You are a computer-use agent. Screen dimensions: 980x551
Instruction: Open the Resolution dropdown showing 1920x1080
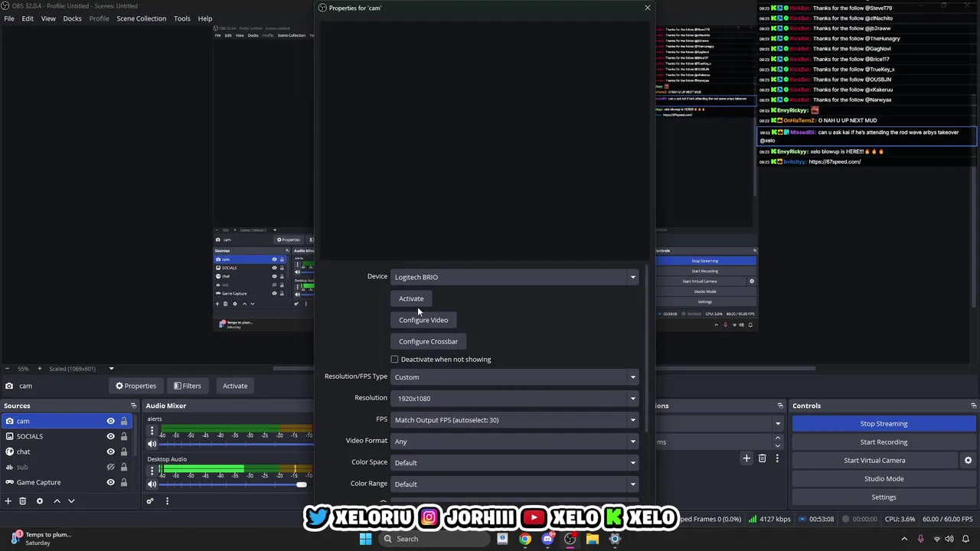click(515, 398)
